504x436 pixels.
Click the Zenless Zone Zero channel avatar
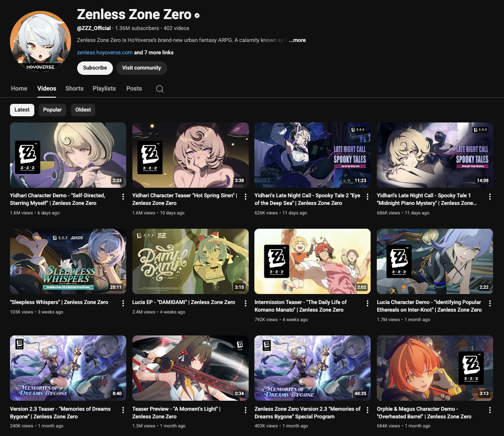(x=40, y=41)
